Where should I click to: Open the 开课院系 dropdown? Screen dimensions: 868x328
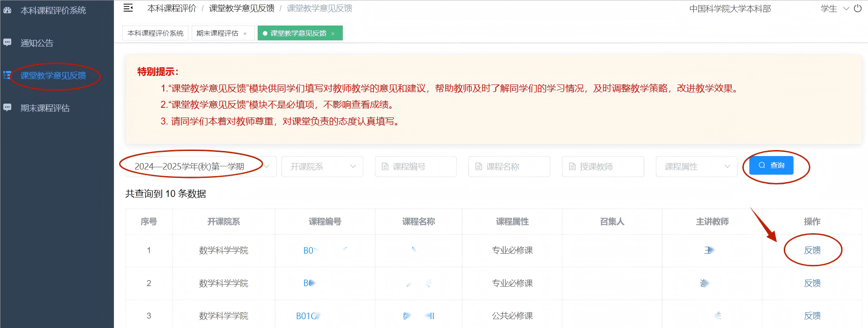point(322,166)
